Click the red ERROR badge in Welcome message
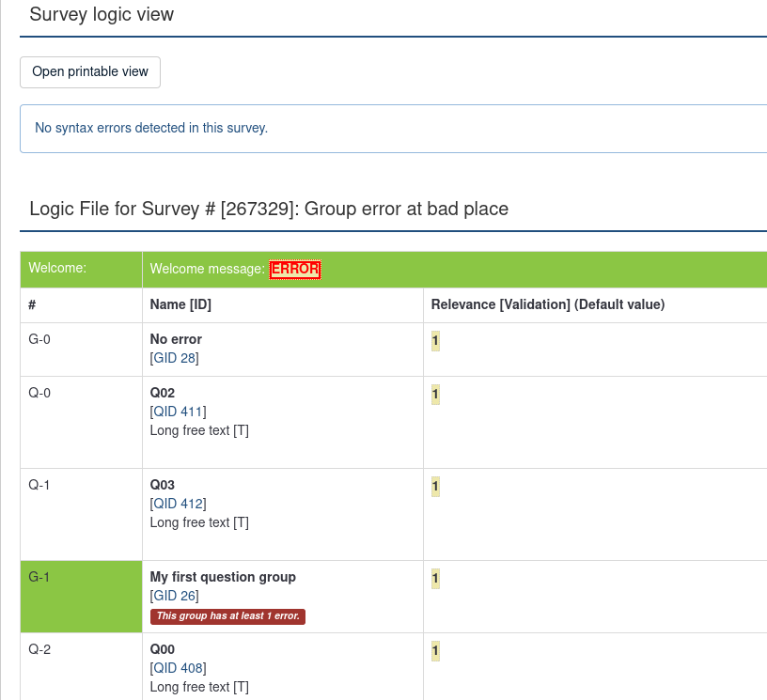The image size is (767, 700). pos(295,270)
